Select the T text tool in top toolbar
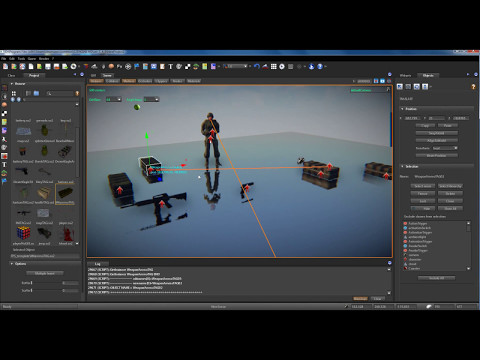The width and height of the screenshot is (480, 360). [170, 67]
